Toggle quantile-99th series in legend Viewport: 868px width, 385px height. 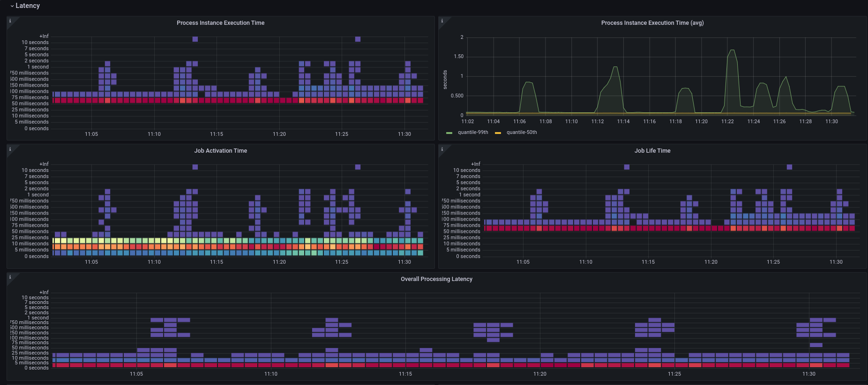point(473,133)
